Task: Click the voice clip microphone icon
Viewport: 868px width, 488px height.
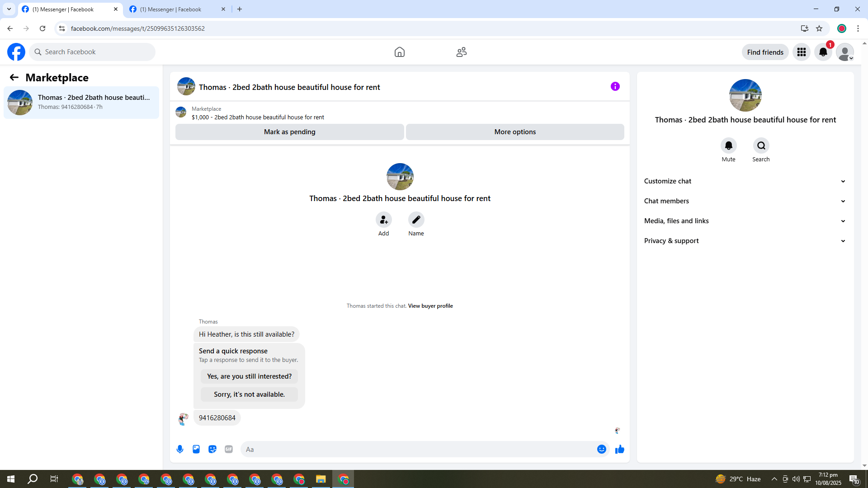Action: 180,449
